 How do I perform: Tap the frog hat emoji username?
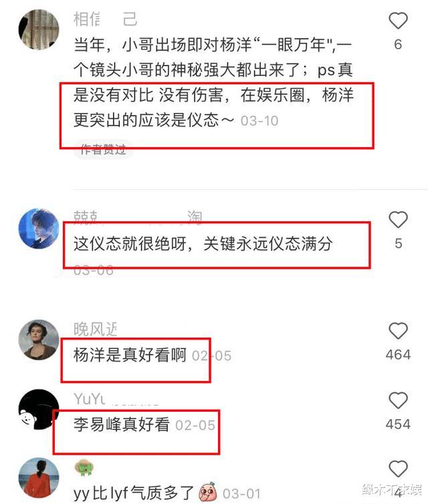point(84,468)
